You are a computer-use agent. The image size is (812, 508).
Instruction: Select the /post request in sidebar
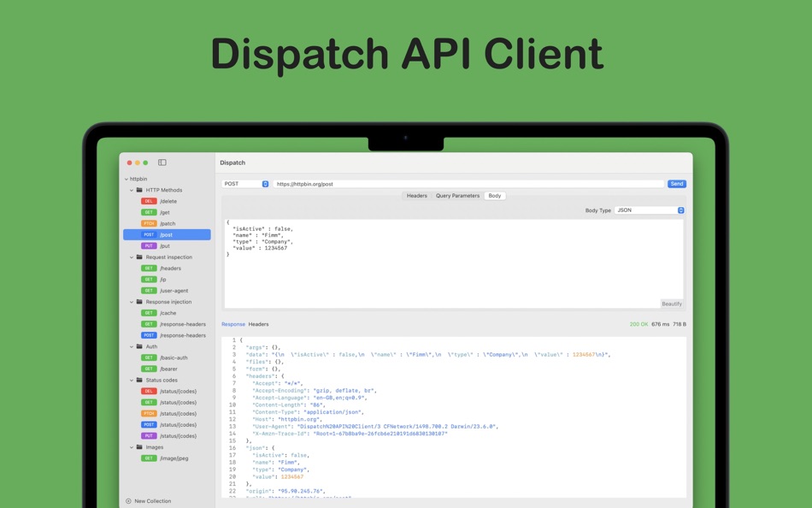167,235
